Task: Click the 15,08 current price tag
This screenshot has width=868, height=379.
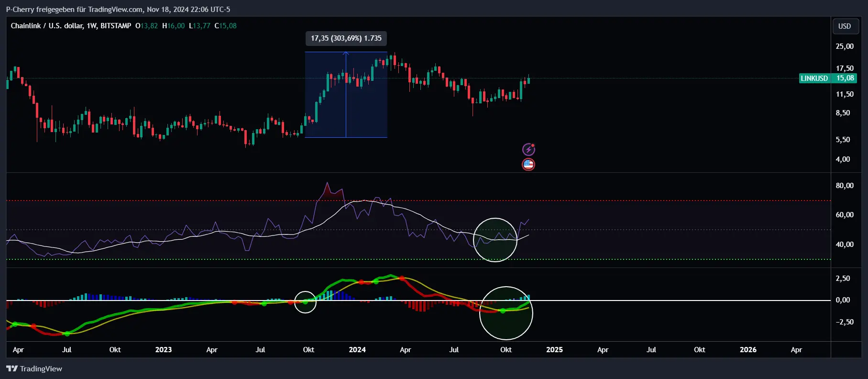Action: (845, 78)
